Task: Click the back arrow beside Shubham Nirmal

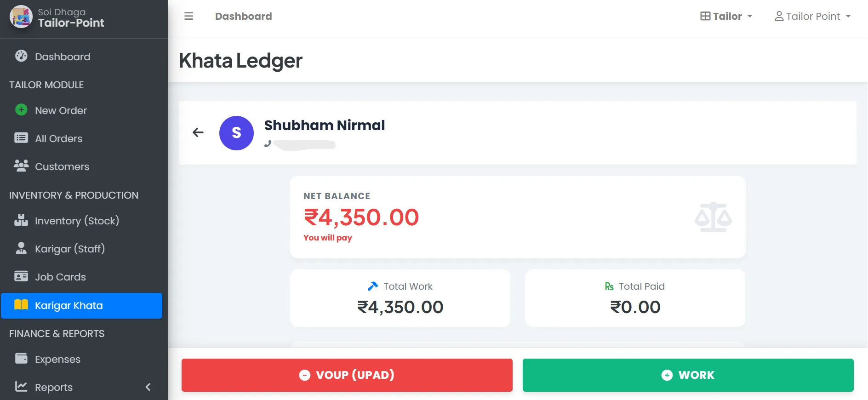Action: pos(198,133)
